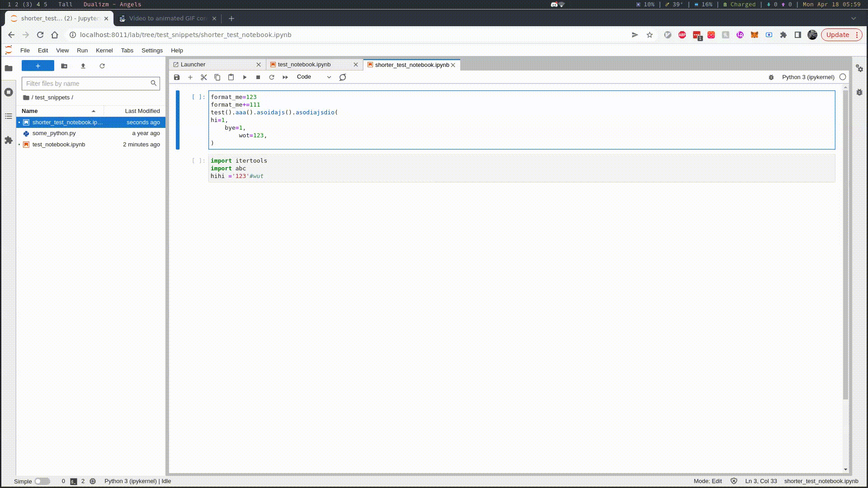Click the Paste cells below icon
868x488 pixels.
tap(231, 76)
